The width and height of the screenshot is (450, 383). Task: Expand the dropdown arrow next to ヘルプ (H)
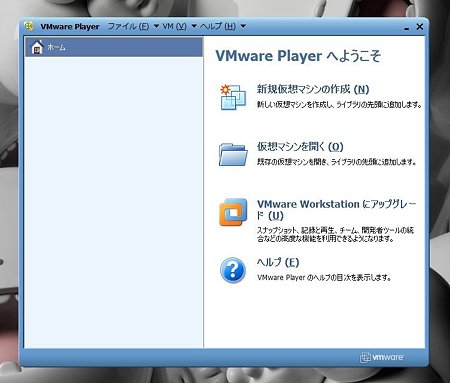coord(243,26)
